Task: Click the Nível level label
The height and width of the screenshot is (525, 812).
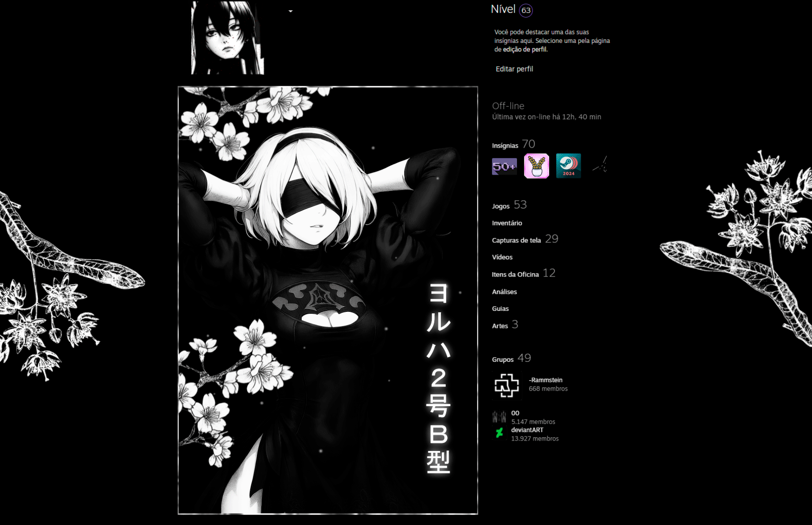Action: tap(503, 9)
